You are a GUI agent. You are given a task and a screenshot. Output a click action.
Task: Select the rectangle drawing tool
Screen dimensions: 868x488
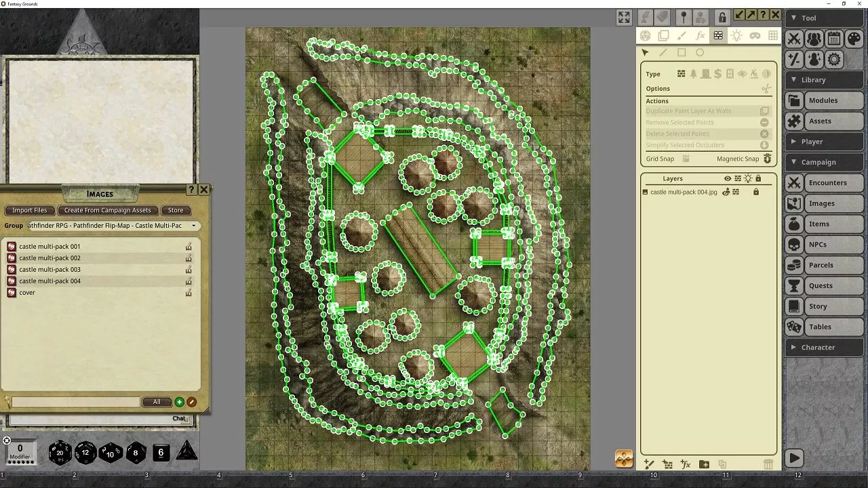pos(682,53)
